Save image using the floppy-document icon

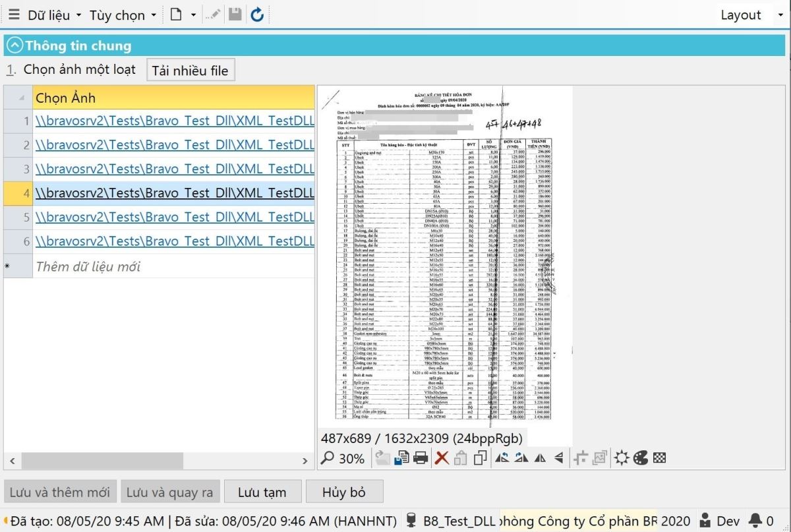tap(401, 458)
